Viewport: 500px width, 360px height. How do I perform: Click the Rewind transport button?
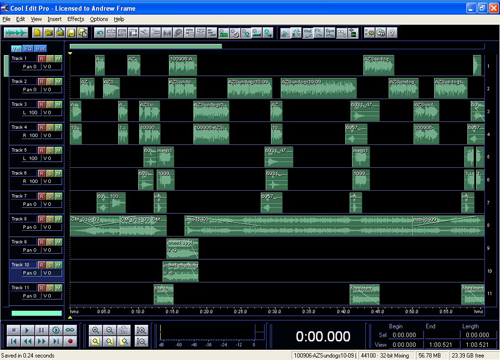click(x=27, y=341)
